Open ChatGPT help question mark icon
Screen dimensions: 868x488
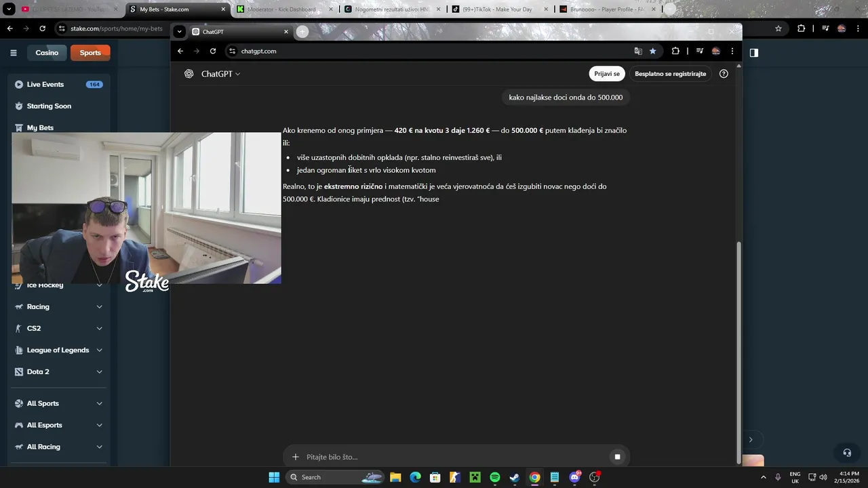point(724,74)
